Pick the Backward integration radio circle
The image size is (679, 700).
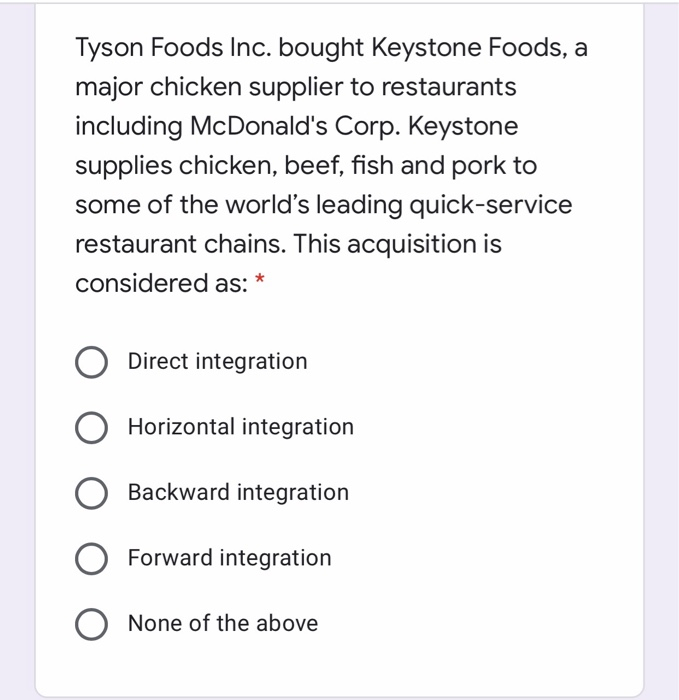[x=91, y=493]
